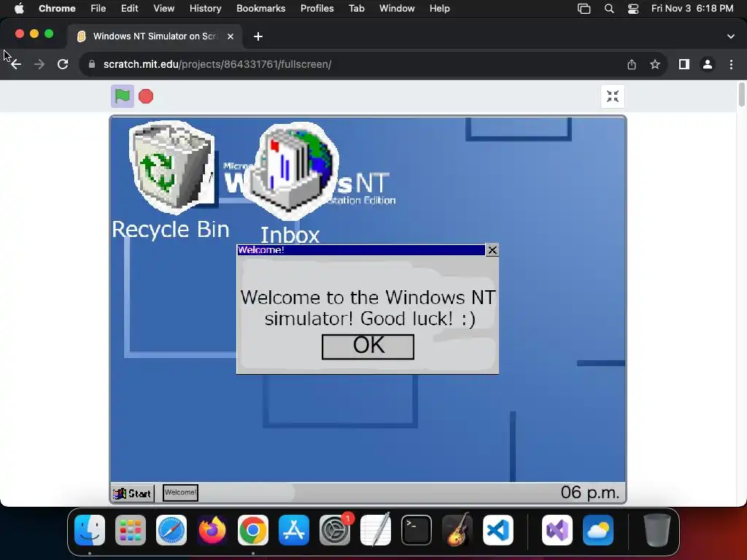747x560 pixels.
Task: Open Visual Studio Code from the Dock
Action: click(x=498, y=530)
